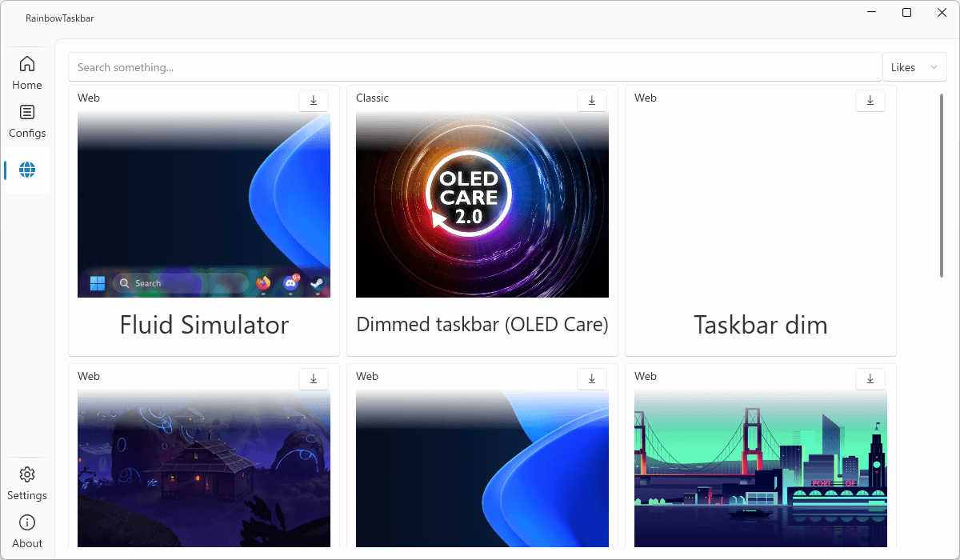Click the Search something field

[x=475, y=67]
